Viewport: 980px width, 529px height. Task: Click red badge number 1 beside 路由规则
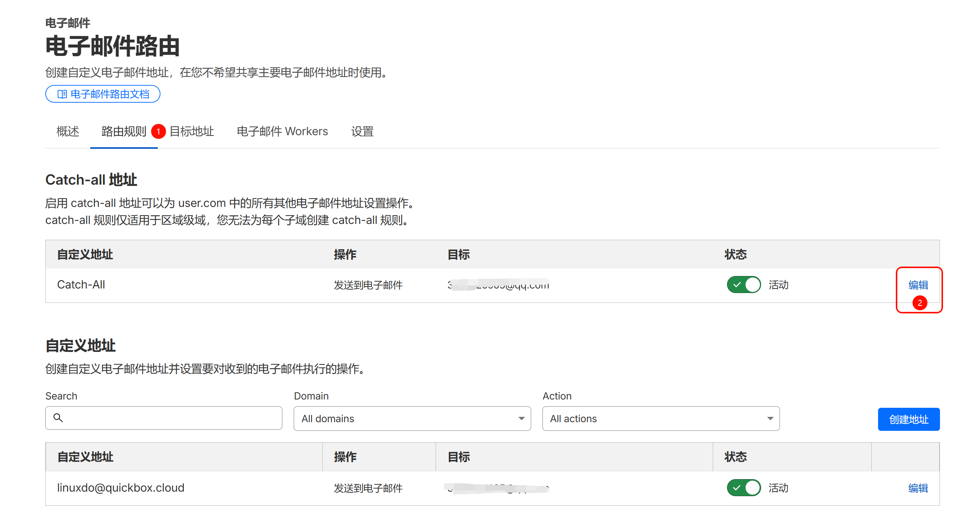(158, 132)
